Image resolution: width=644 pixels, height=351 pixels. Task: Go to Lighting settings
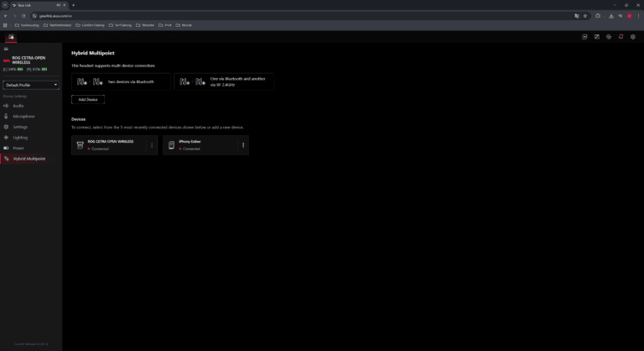pyautogui.click(x=20, y=137)
